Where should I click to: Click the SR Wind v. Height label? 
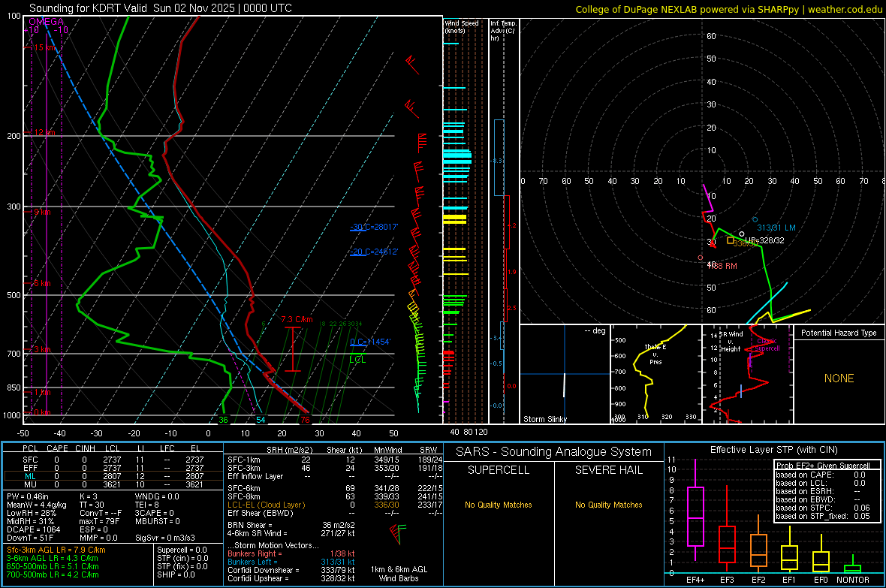click(731, 342)
